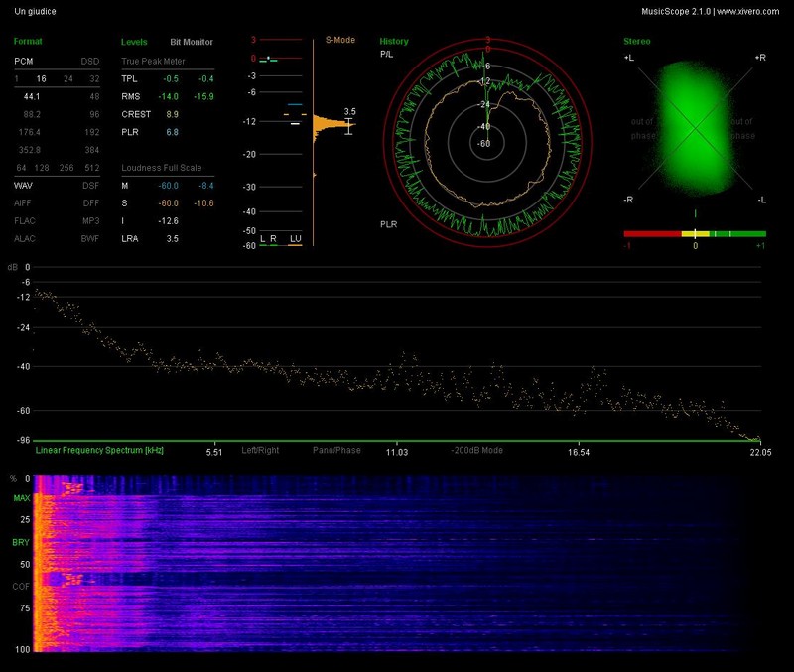Click the TPL right value -0.4
This screenshot has height=672, width=794.
pos(206,79)
